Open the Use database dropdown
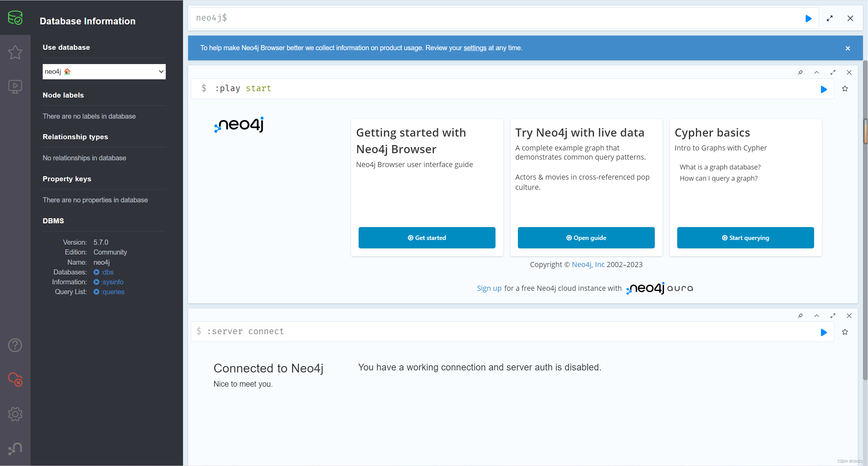The width and height of the screenshot is (868, 466). tap(104, 72)
